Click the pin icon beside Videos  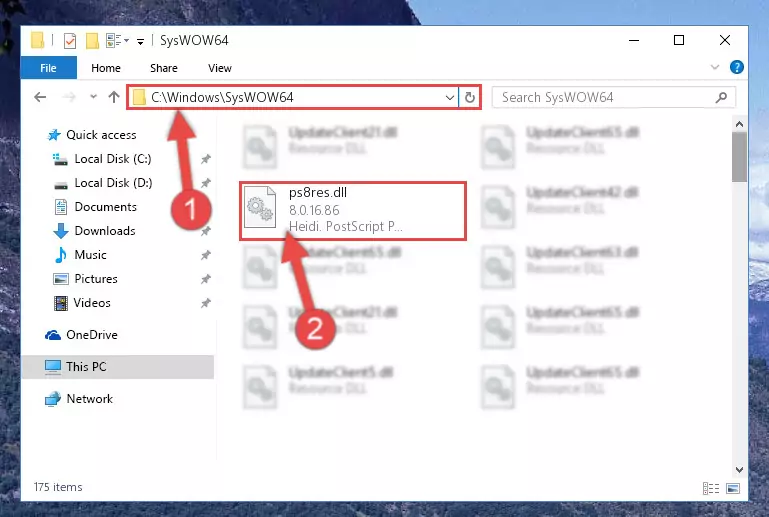click(x=205, y=303)
